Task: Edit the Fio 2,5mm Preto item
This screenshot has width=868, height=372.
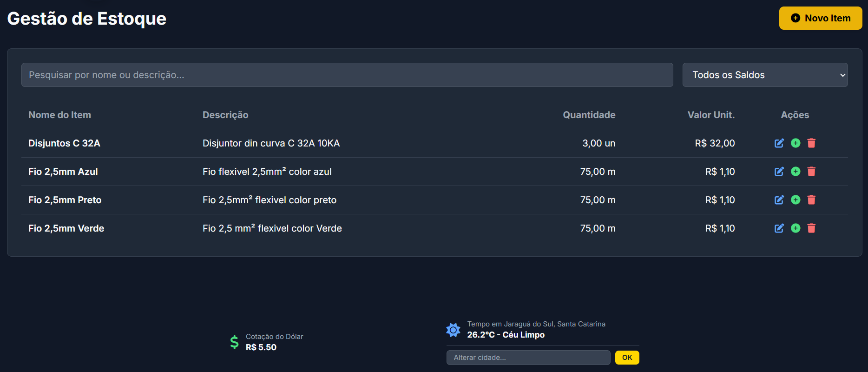Action: pyautogui.click(x=779, y=200)
